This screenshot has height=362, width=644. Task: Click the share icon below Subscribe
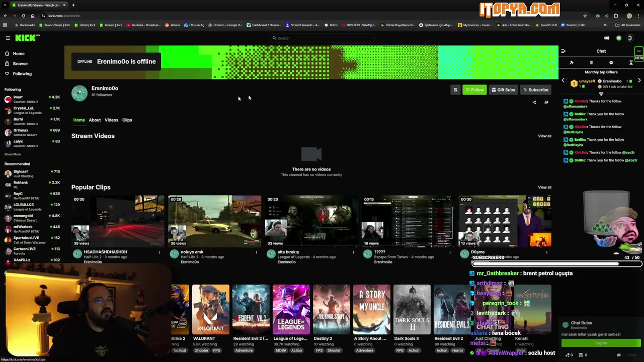pyautogui.click(x=534, y=103)
